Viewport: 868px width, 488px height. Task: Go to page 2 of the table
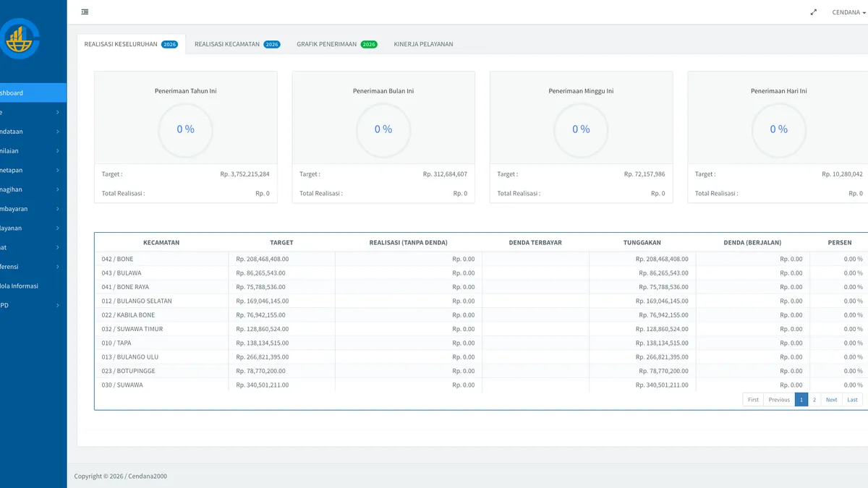(x=814, y=400)
